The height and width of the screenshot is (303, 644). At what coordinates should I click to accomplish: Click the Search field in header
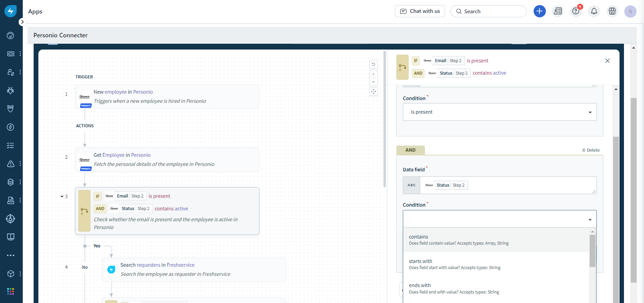488,11
